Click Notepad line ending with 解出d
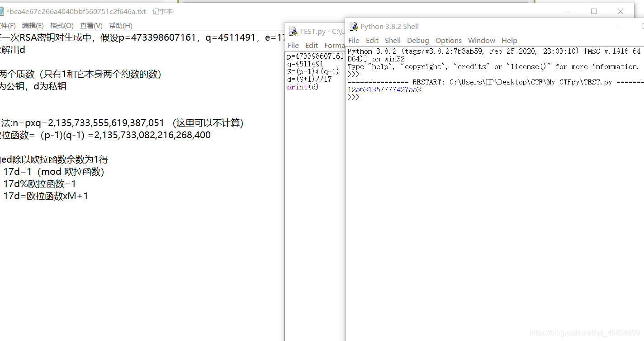This screenshot has width=644, height=341. [x=13, y=50]
